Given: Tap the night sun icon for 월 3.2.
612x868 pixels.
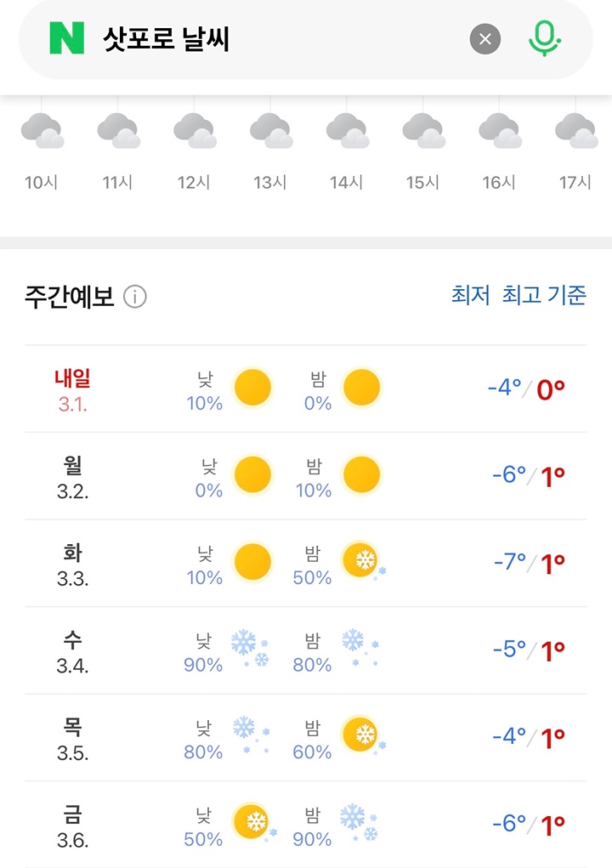Looking at the screenshot, I should pos(361,474).
